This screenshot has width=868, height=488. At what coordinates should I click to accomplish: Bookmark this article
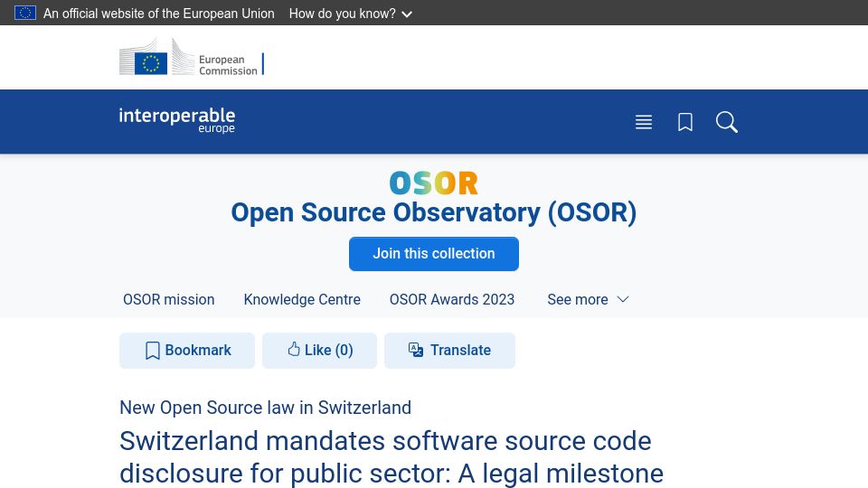coord(187,351)
